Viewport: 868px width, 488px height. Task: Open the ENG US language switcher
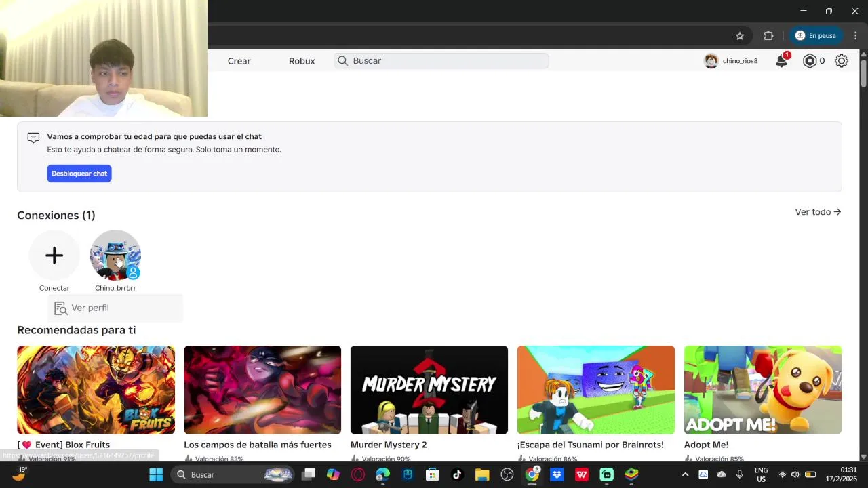[x=761, y=474]
